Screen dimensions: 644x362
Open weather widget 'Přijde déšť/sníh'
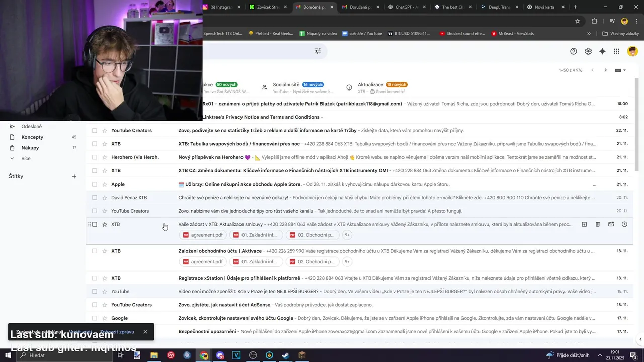pos(567,355)
